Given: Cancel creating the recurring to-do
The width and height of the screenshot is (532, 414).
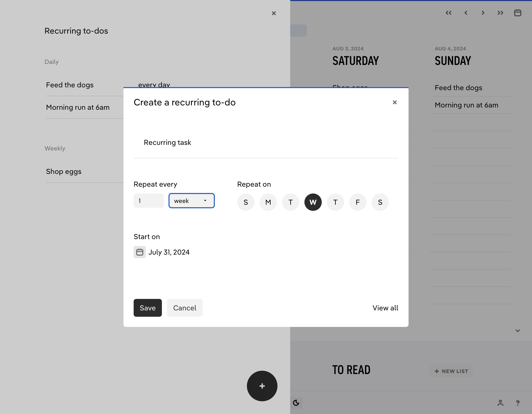Looking at the screenshot, I should [x=185, y=308].
